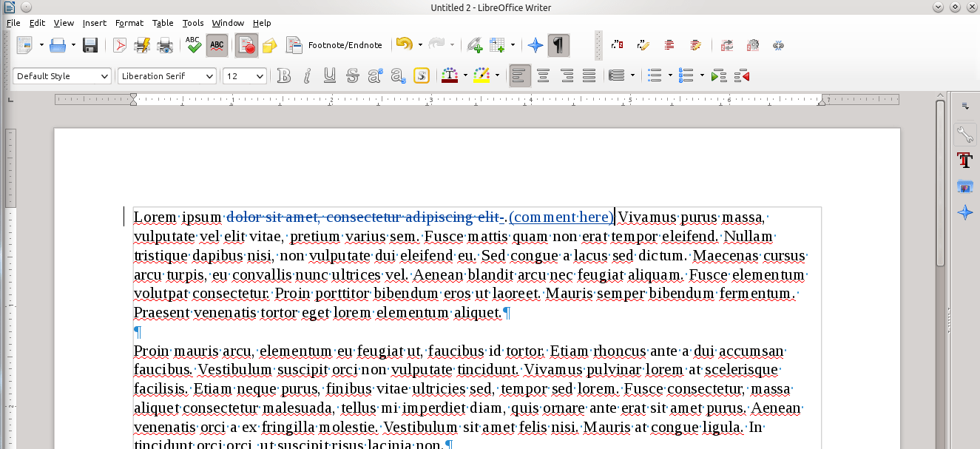980x449 pixels.
Task: Insert a comment with yellow note icon
Action: pos(269,45)
